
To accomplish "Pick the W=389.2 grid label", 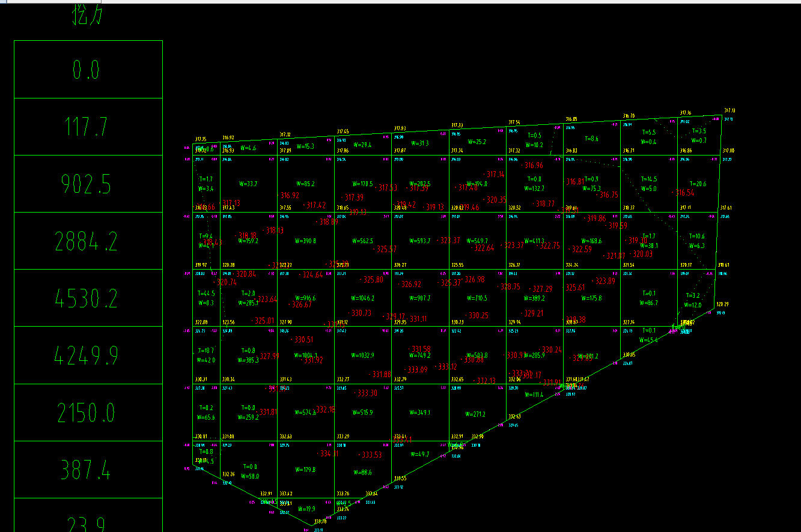I will tap(534, 298).
